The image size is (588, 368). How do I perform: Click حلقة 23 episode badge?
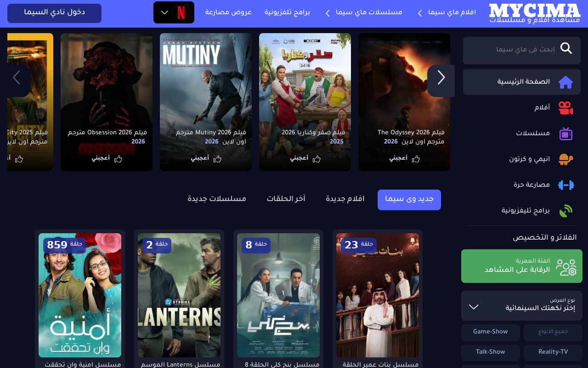(359, 245)
